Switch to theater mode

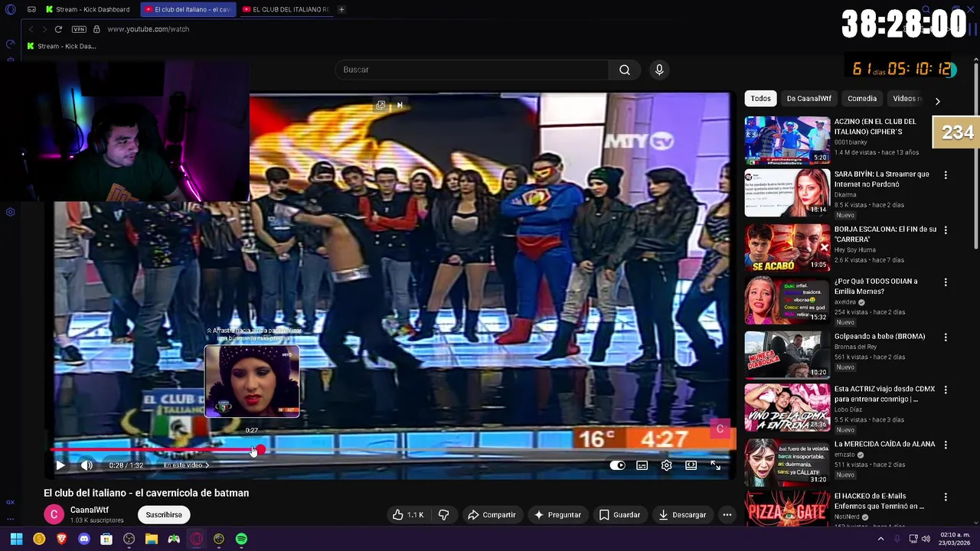click(x=691, y=465)
